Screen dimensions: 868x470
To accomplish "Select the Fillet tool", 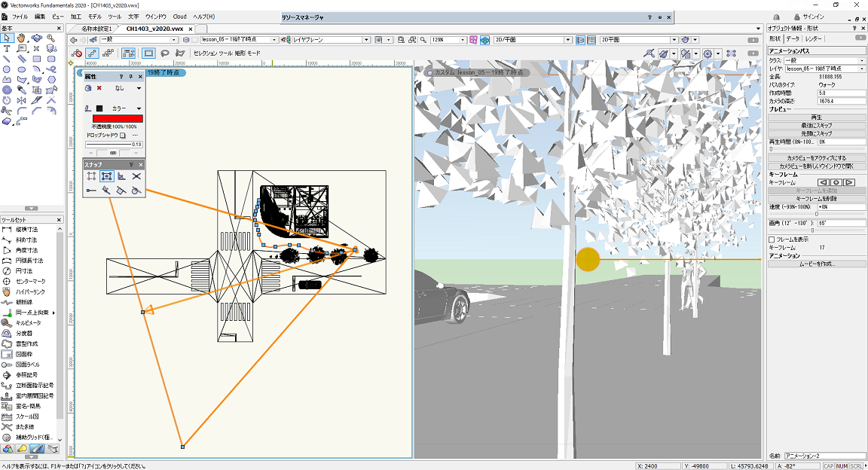I will (22, 111).
